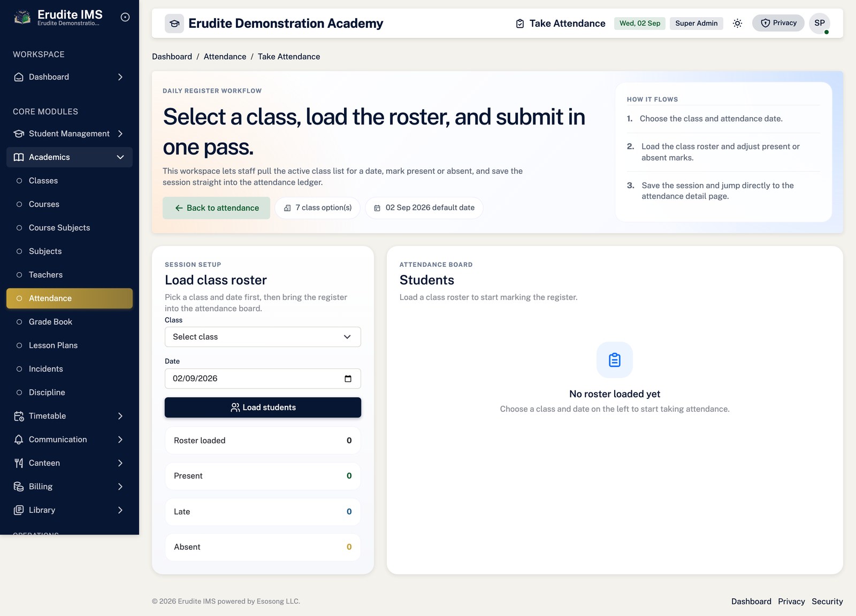Click the Academics book icon
Screen dimensions: 856x616
point(19,157)
